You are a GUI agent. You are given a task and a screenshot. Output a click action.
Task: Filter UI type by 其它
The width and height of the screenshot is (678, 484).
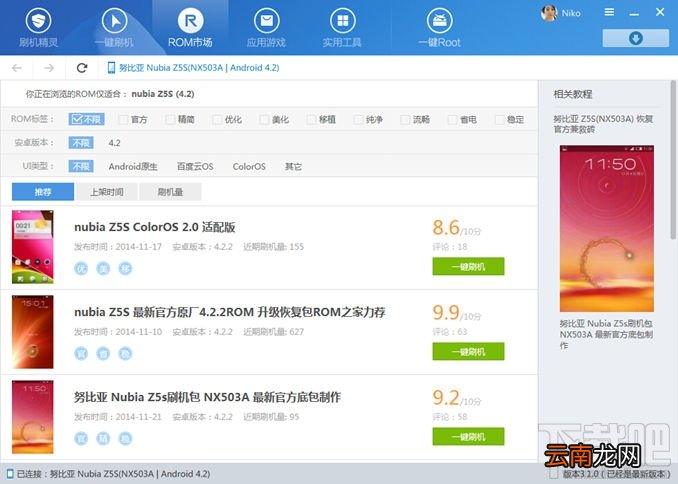click(x=293, y=167)
